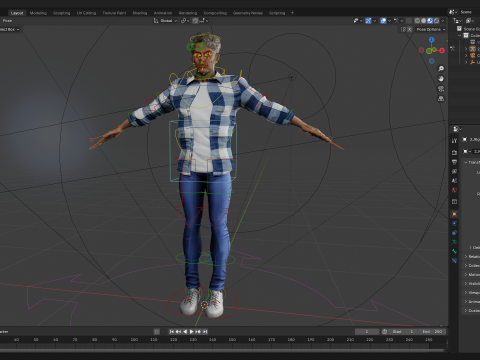Collapse the Collection row in outliner

[x=460, y=35]
